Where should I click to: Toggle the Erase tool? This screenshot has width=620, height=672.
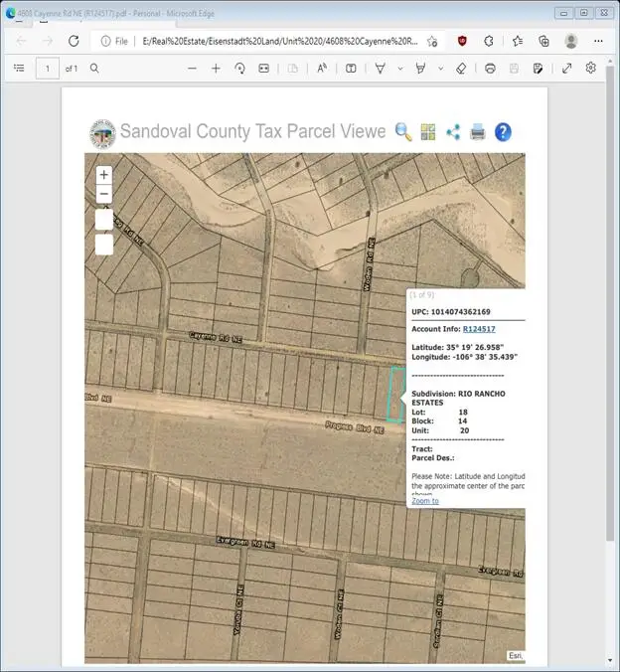460,69
